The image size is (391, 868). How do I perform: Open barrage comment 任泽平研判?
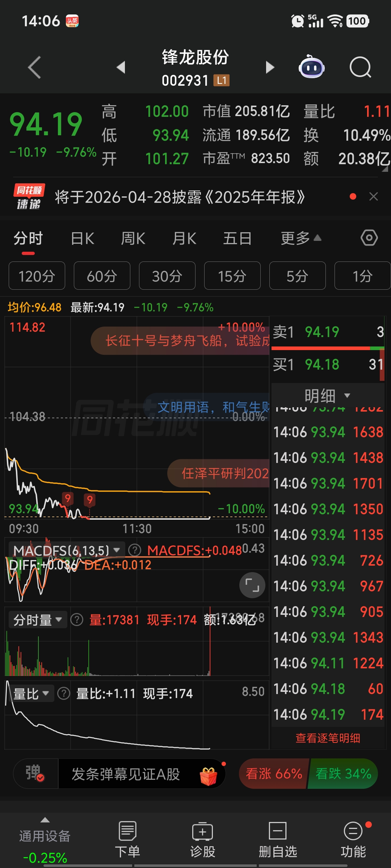[x=219, y=473]
